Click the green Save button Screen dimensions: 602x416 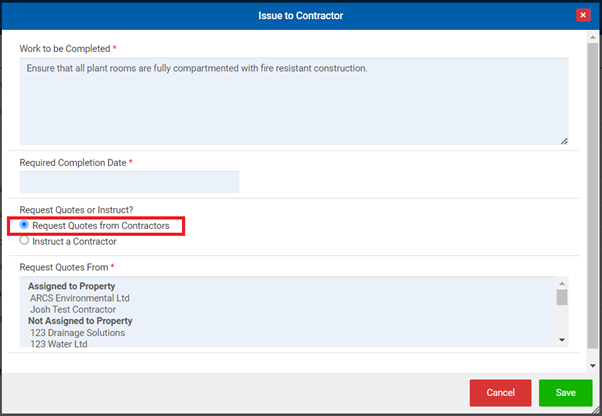[566, 393]
